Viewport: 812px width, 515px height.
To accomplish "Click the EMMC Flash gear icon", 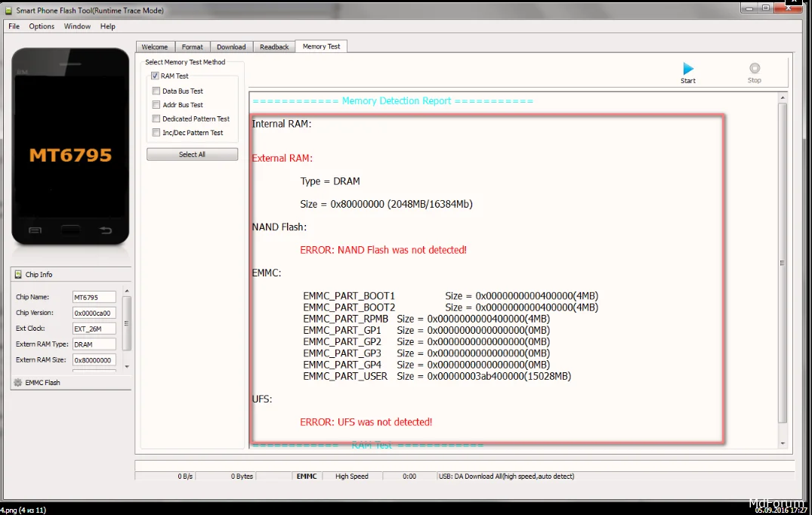I will pyautogui.click(x=18, y=383).
